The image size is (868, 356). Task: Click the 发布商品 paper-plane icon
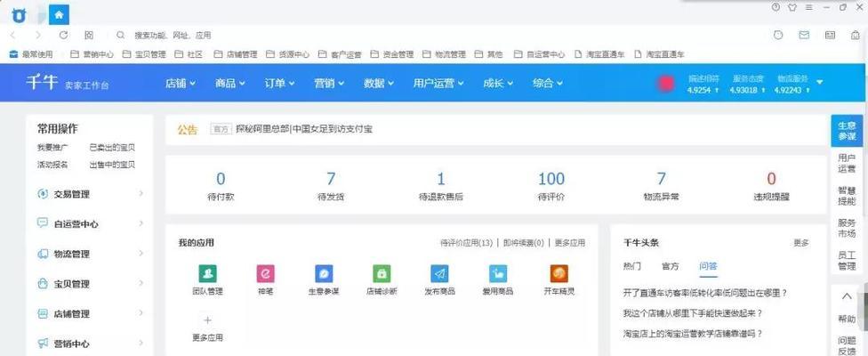tap(439, 273)
